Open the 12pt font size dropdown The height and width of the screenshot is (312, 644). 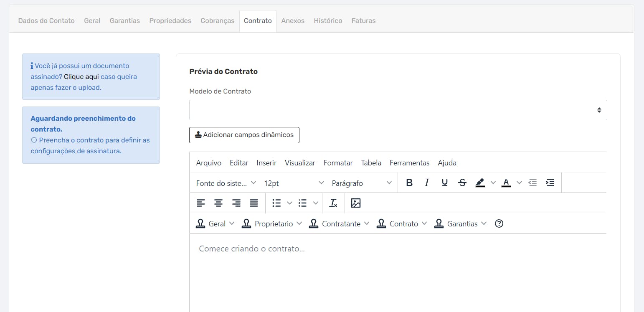(x=294, y=183)
